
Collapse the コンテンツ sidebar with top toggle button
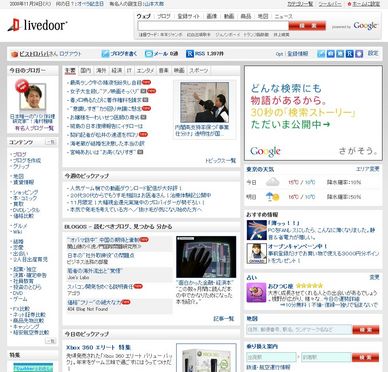(51, 142)
